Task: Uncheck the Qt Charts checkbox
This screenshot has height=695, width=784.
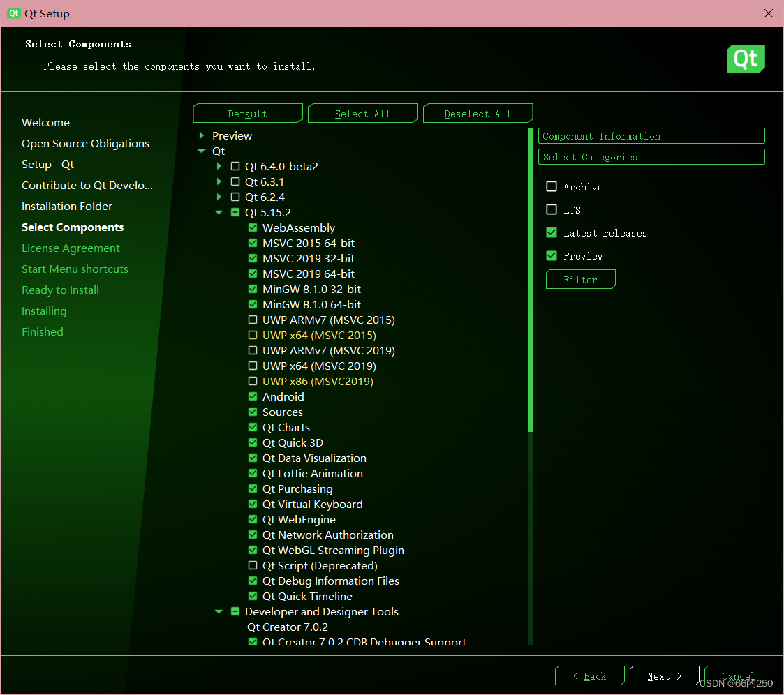Action: tap(253, 427)
